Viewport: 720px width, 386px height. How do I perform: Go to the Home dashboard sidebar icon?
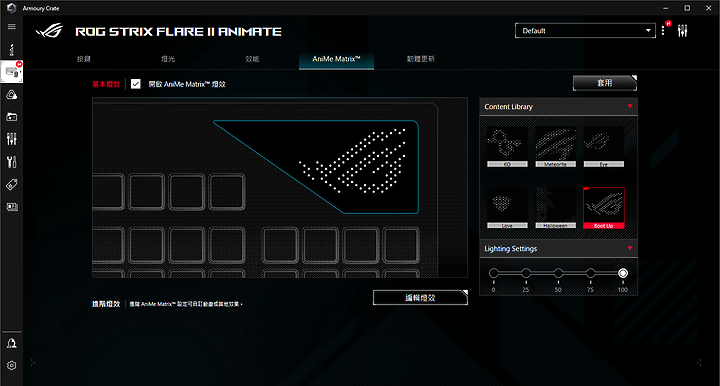coord(11,49)
